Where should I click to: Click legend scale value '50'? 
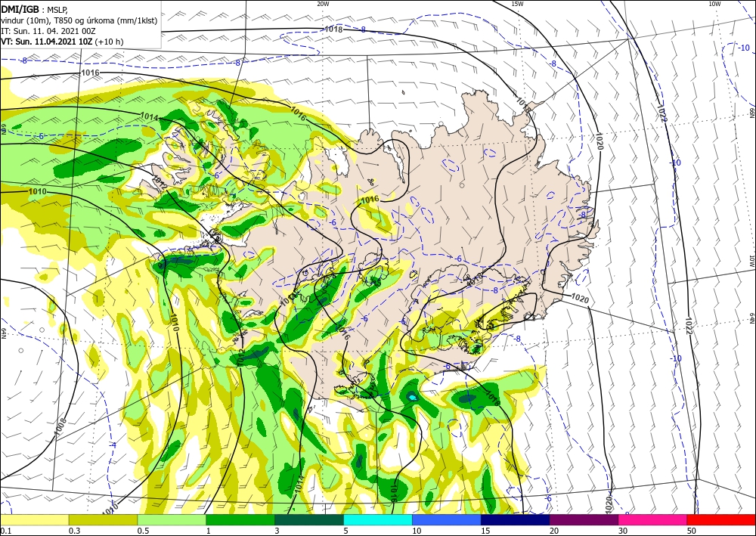[x=692, y=531]
